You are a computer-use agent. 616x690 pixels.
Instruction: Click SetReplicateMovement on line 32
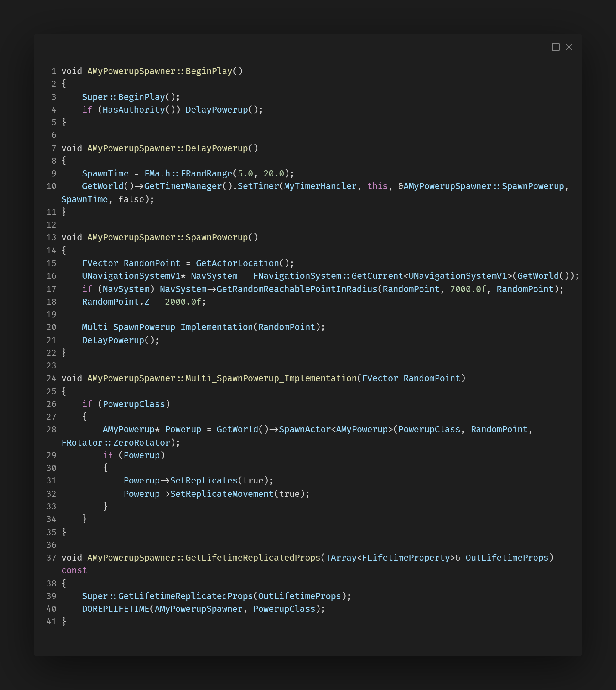point(222,494)
